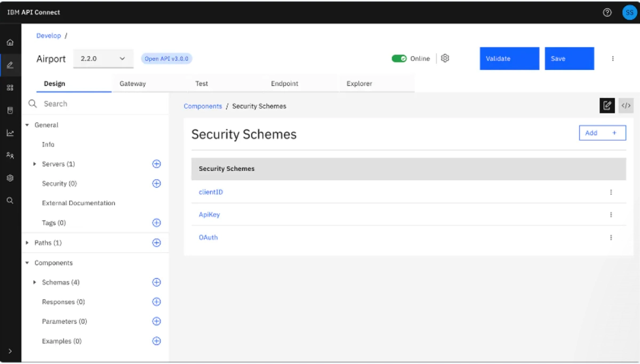This screenshot has width=640, height=364.
Task: Expand the bottom sidebar chevron
Action: pyautogui.click(x=10, y=351)
